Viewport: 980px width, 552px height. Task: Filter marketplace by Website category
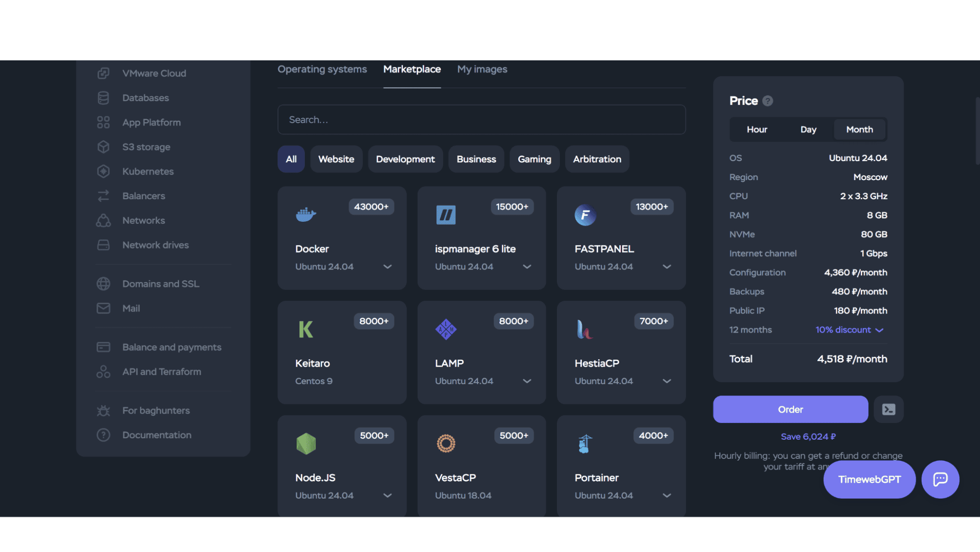pos(336,159)
